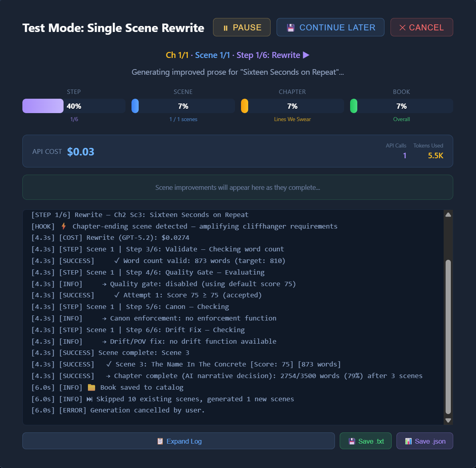
Task: Click the X icon in Cancel button
Action: click(x=402, y=28)
